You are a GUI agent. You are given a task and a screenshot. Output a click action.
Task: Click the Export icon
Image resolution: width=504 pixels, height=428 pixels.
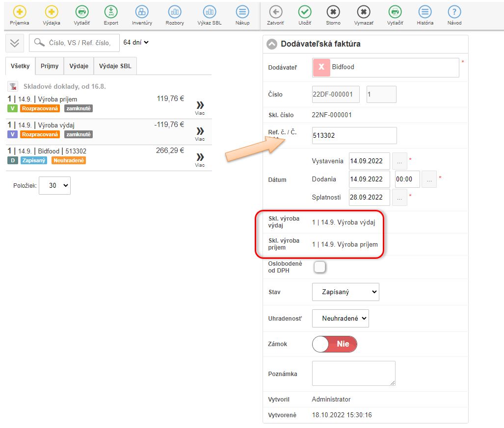coord(111,12)
